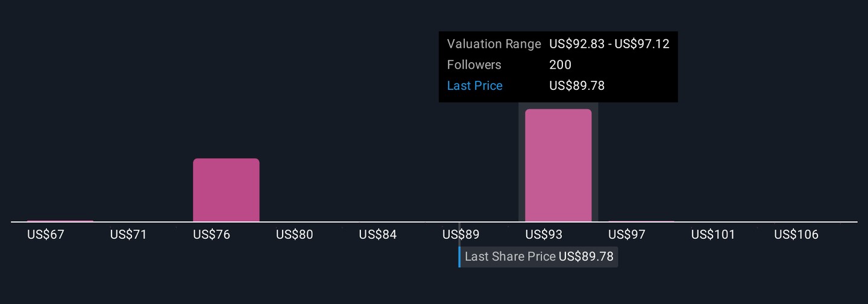This screenshot has height=304, width=868.
Task: Open the Last Price link in tooltip
Action: click(474, 86)
